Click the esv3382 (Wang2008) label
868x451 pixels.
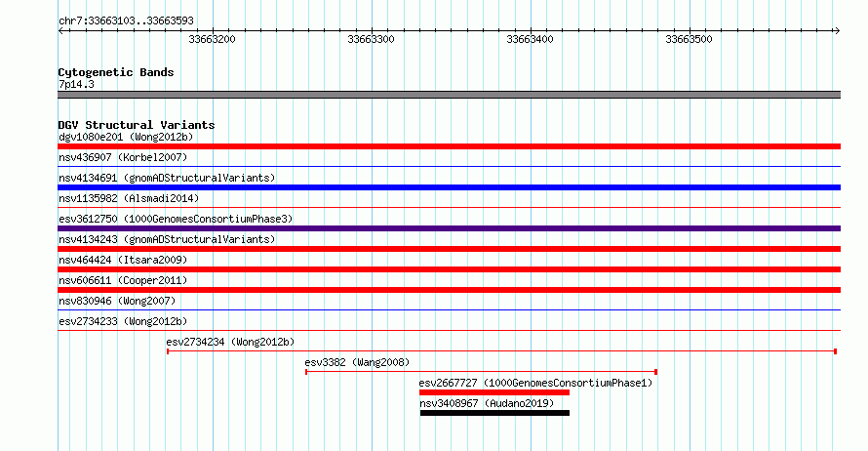click(357, 362)
